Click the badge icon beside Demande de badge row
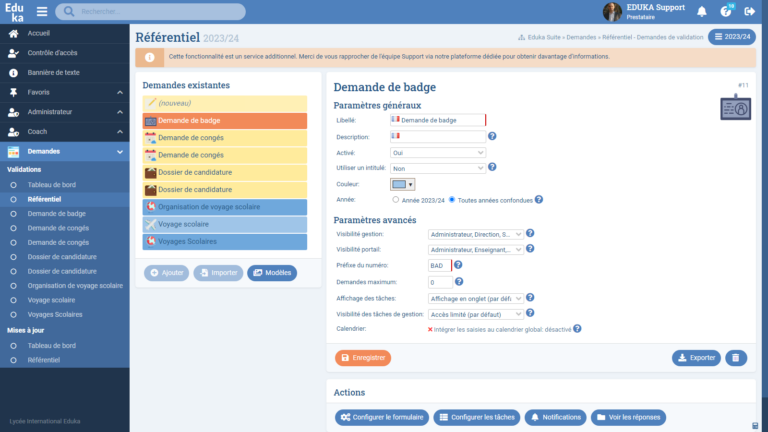The height and width of the screenshot is (432, 768). (150, 121)
